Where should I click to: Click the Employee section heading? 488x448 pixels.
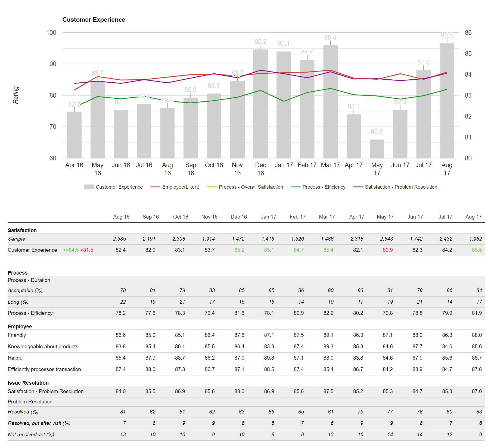click(x=20, y=326)
